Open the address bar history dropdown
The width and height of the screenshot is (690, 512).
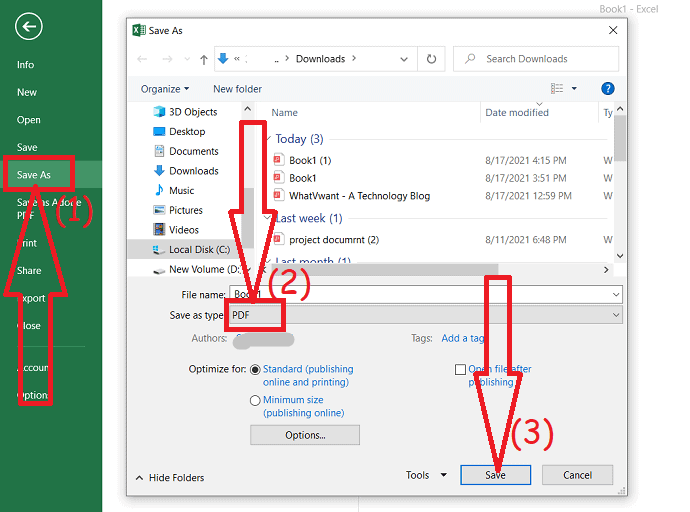point(404,59)
